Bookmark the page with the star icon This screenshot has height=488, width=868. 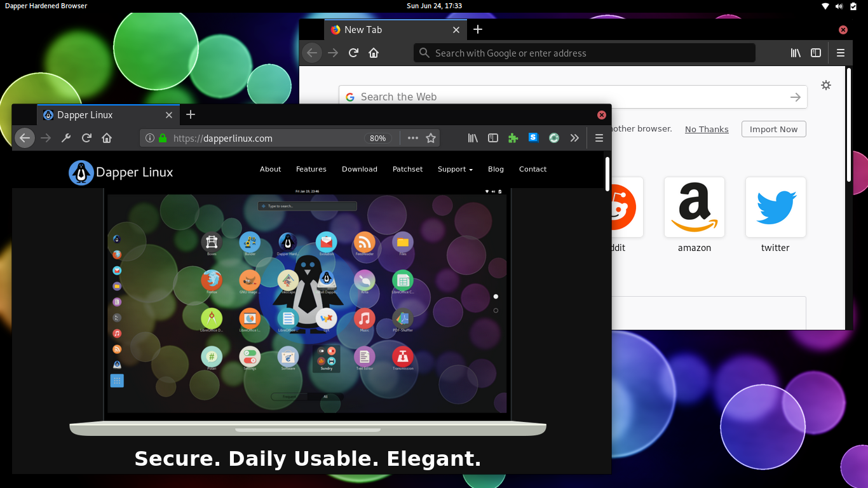[x=430, y=138]
